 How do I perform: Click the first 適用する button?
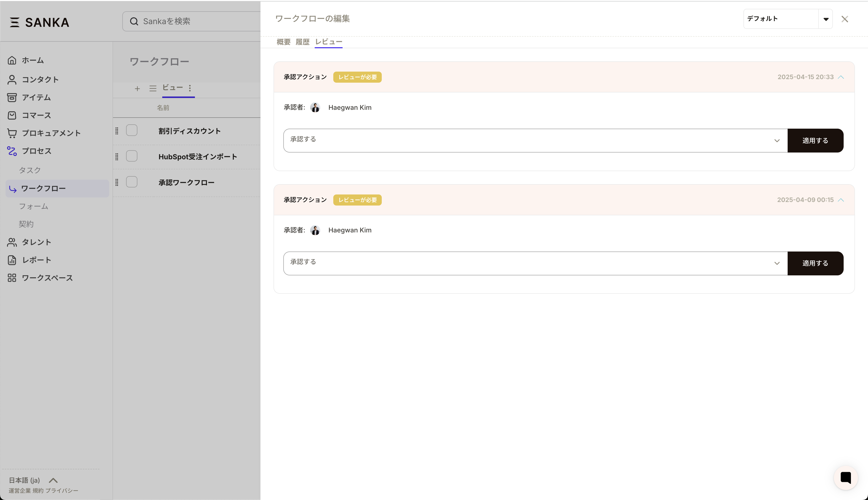coord(815,140)
